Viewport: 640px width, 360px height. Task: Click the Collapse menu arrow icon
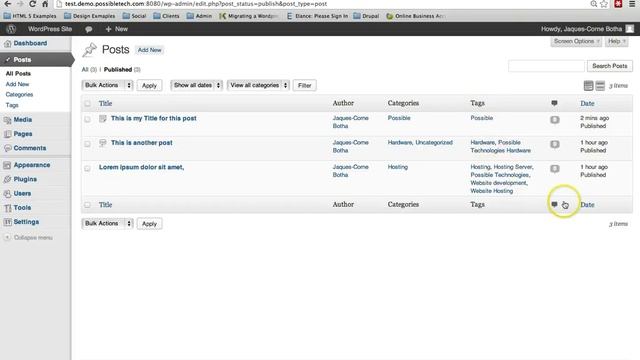pyautogui.click(x=7, y=238)
